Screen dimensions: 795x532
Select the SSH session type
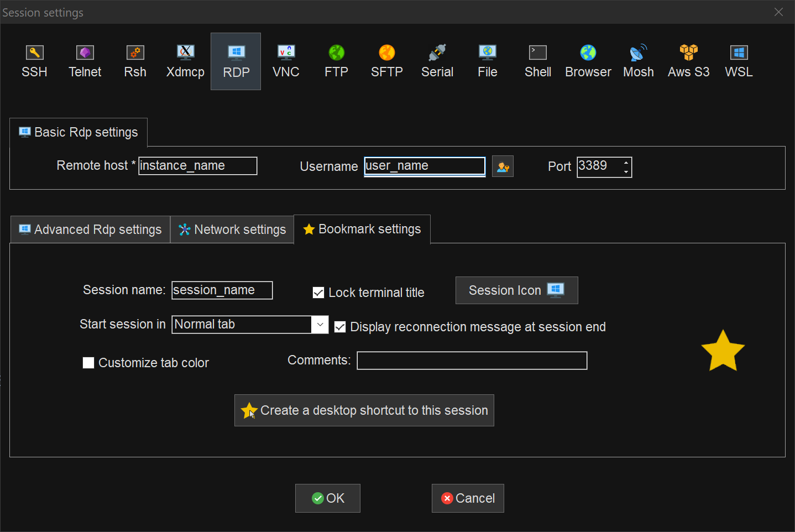click(x=34, y=61)
